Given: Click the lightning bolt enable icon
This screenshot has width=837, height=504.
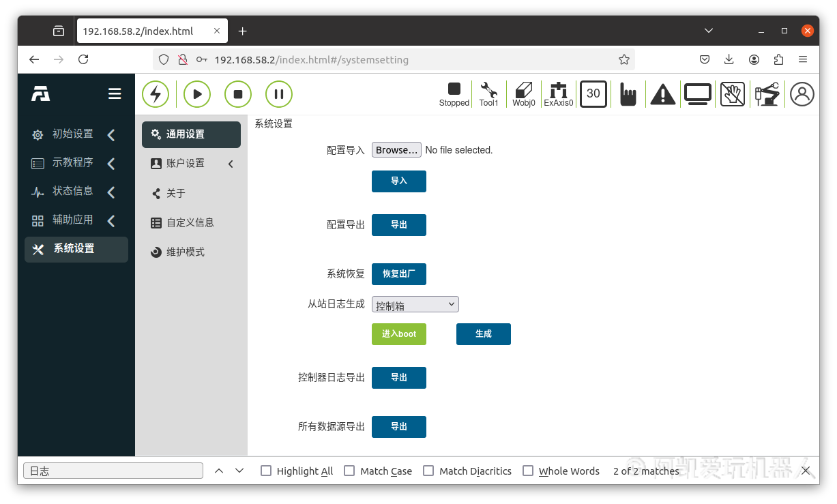Looking at the screenshot, I should tap(156, 94).
